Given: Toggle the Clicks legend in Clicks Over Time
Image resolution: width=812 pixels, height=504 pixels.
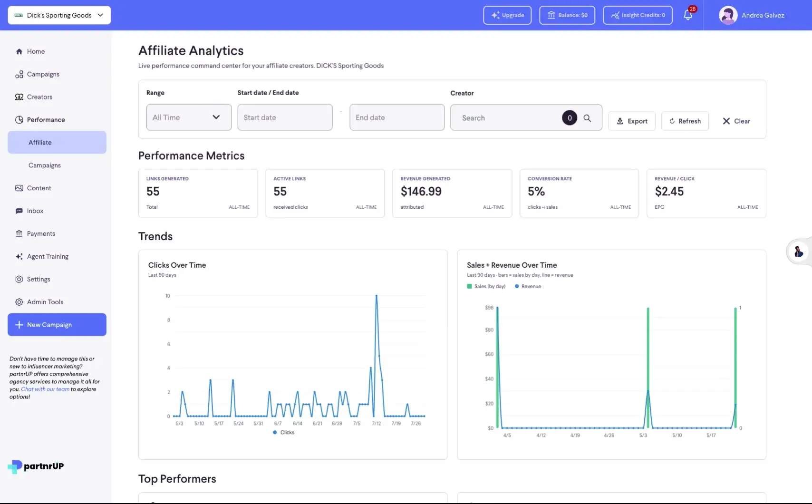Looking at the screenshot, I should point(284,433).
